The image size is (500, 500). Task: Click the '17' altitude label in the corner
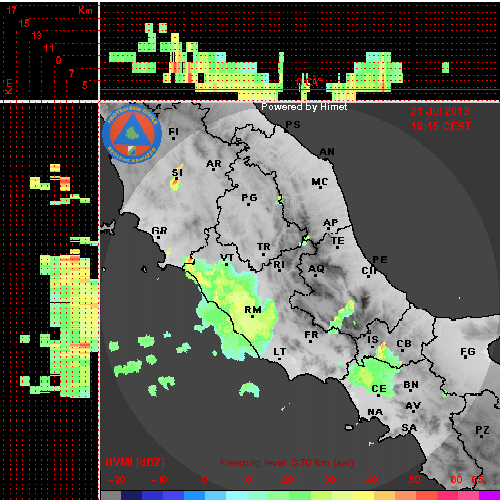pos(11,10)
